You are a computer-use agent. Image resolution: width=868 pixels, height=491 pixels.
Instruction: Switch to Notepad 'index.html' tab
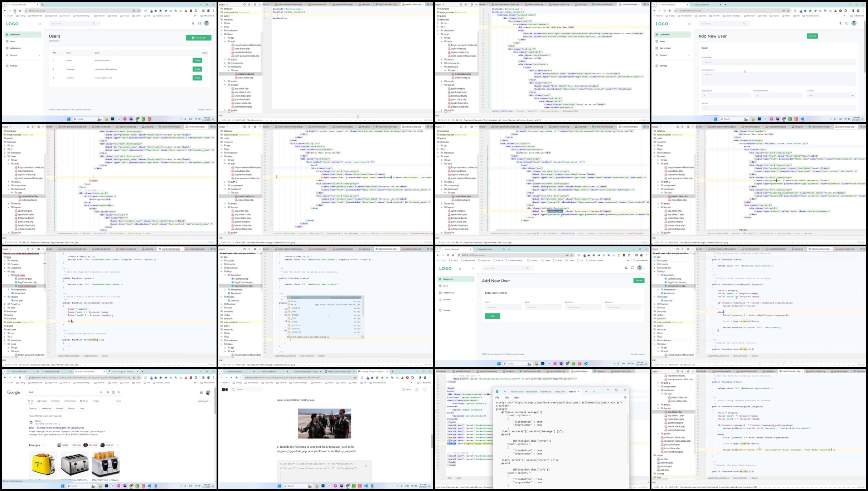[560, 392]
